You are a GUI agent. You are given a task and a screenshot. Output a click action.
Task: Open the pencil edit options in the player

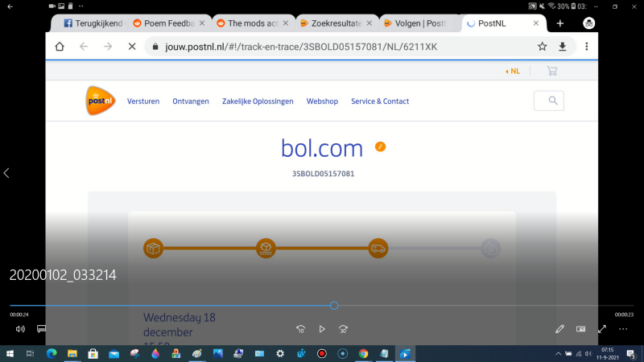coord(559,329)
